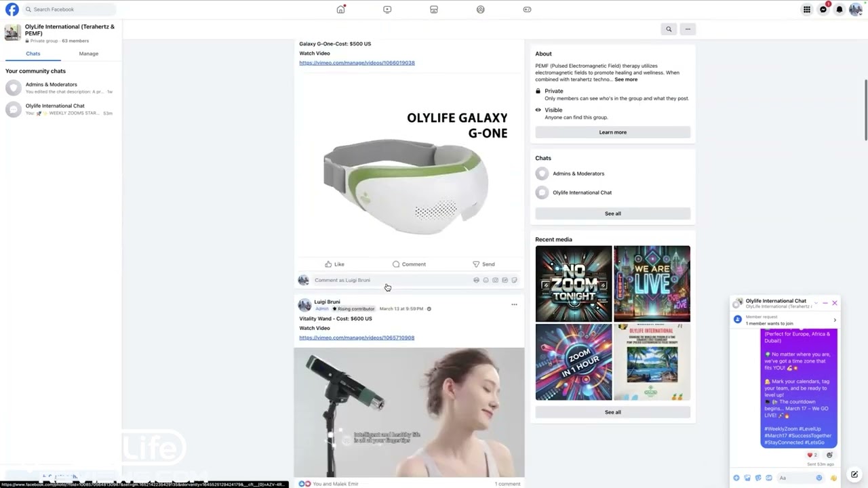React to the chat message
The width and height of the screenshot is (868, 488).
(829, 455)
